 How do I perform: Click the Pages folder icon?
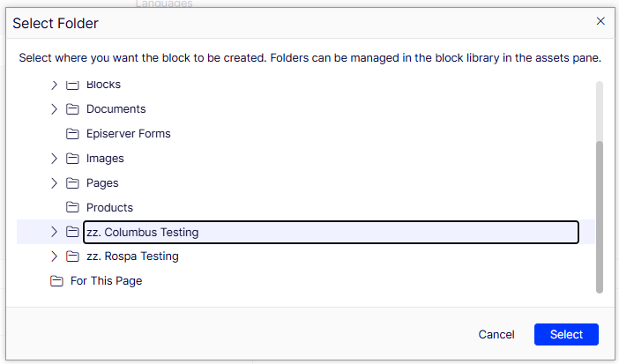[72, 183]
